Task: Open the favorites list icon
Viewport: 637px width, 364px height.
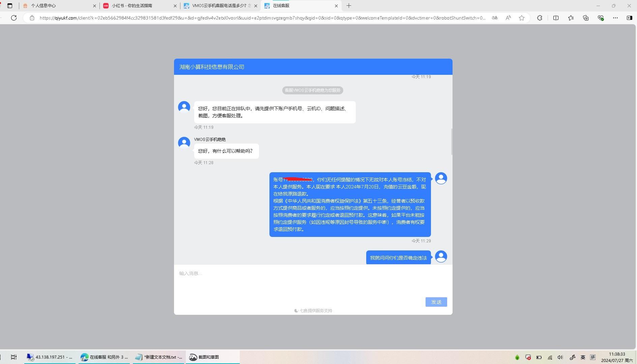Action: [571, 18]
